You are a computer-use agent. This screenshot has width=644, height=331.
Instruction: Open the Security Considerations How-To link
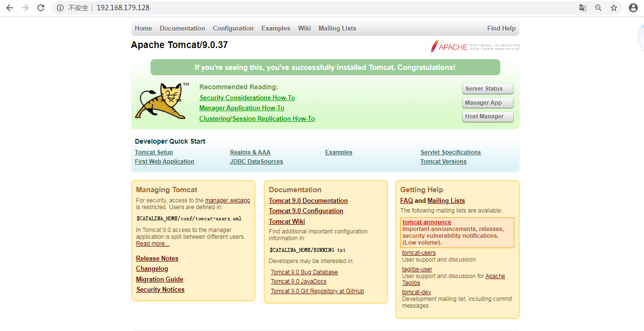coord(247,98)
